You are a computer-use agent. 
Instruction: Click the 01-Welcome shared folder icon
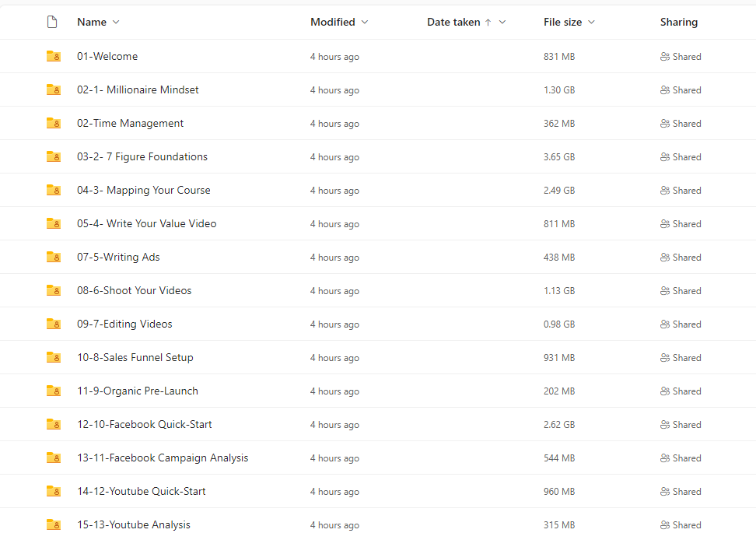(x=54, y=56)
